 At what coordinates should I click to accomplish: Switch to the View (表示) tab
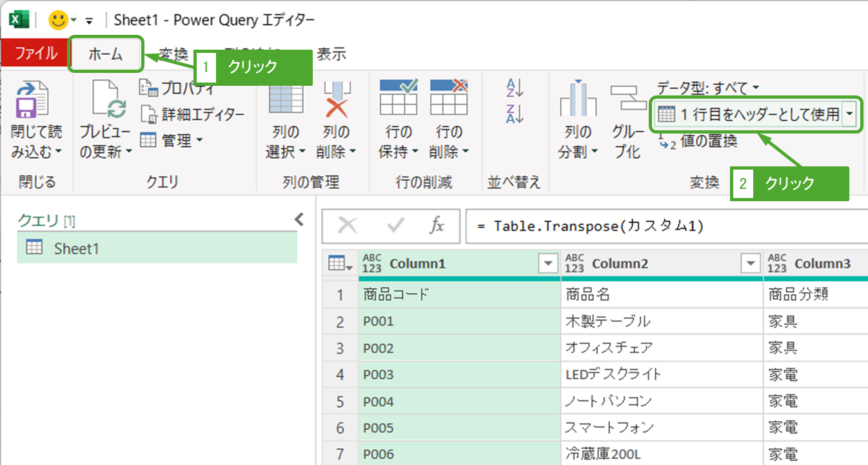pyautogui.click(x=331, y=54)
